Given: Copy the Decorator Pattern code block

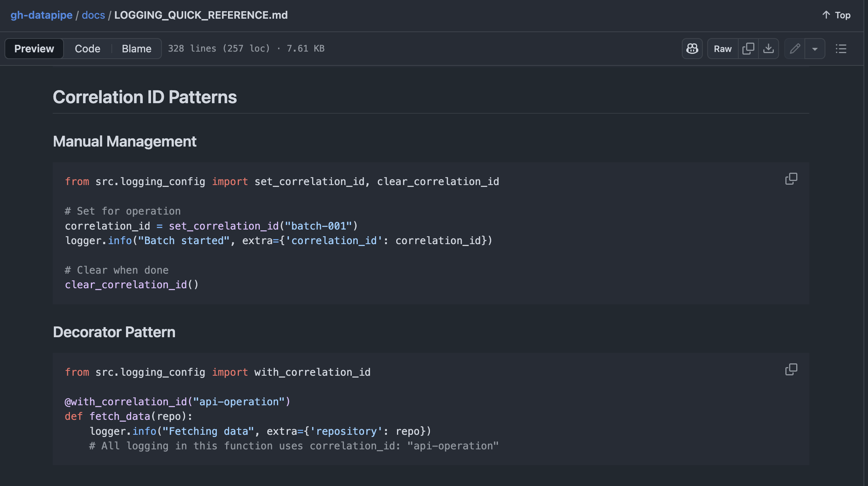Looking at the screenshot, I should pos(791,369).
